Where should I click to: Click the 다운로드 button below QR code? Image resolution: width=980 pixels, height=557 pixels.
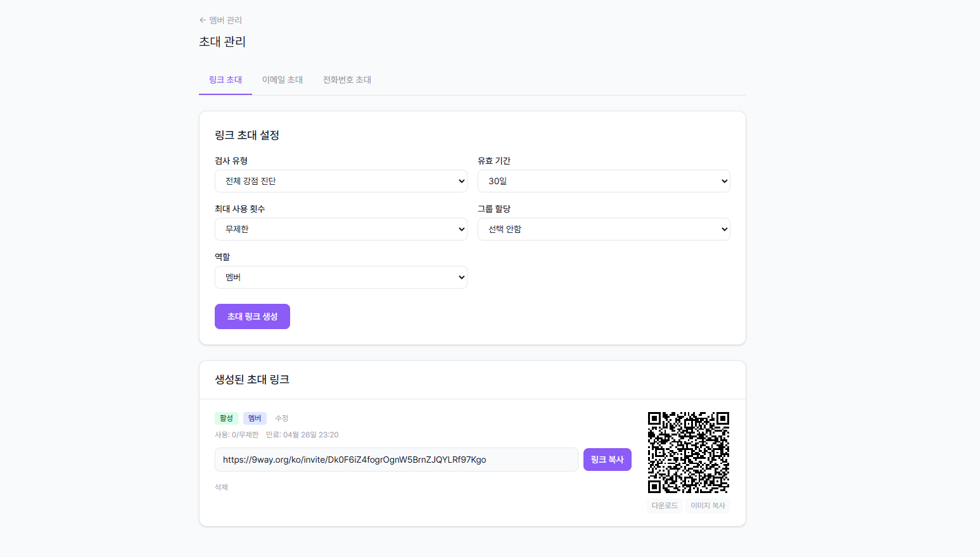664,505
